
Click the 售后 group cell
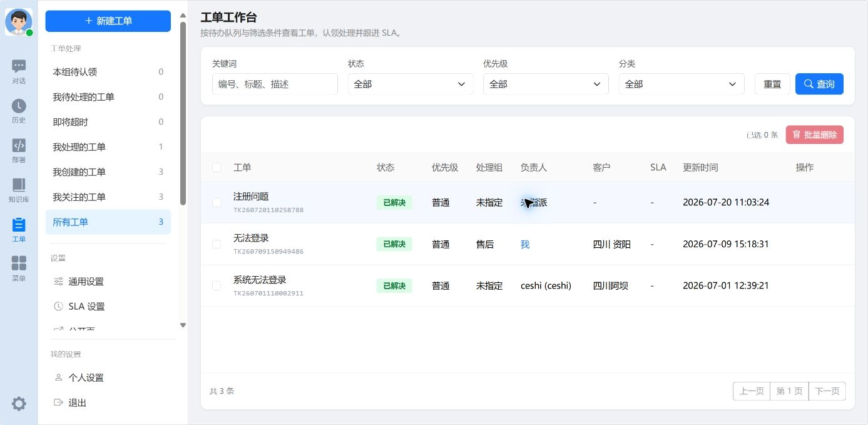485,245
